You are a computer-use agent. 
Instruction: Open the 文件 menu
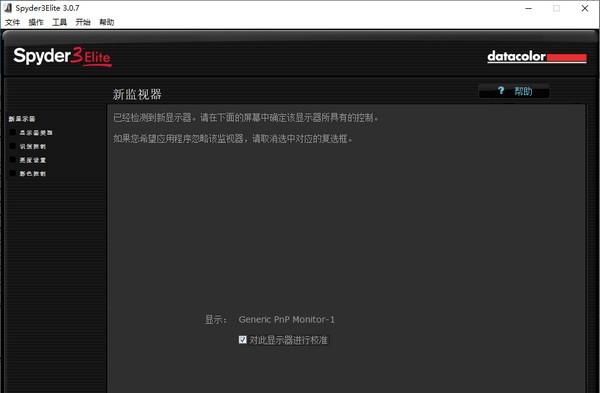click(x=12, y=22)
